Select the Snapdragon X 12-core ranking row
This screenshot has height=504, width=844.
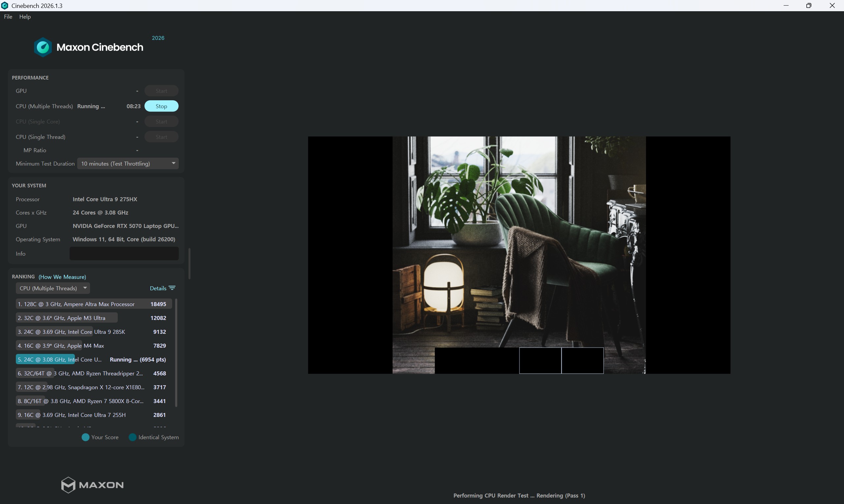pyautogui.click(x=94, y=387)
